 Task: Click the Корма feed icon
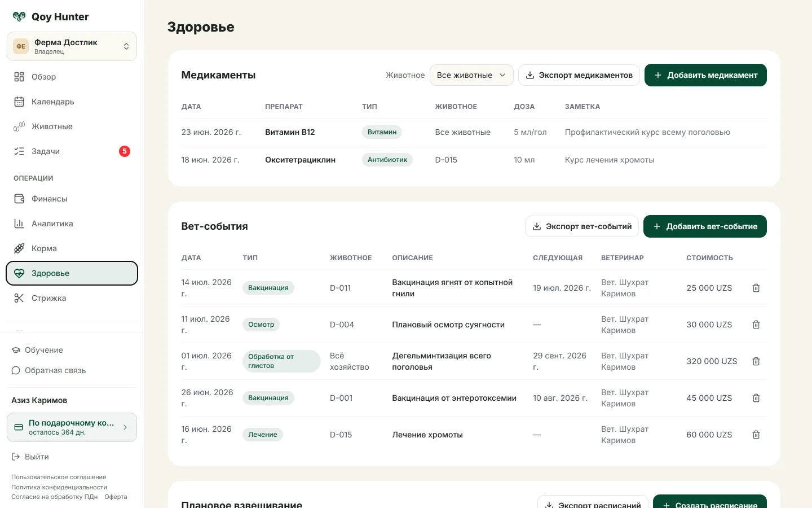[x=19, y=248]
